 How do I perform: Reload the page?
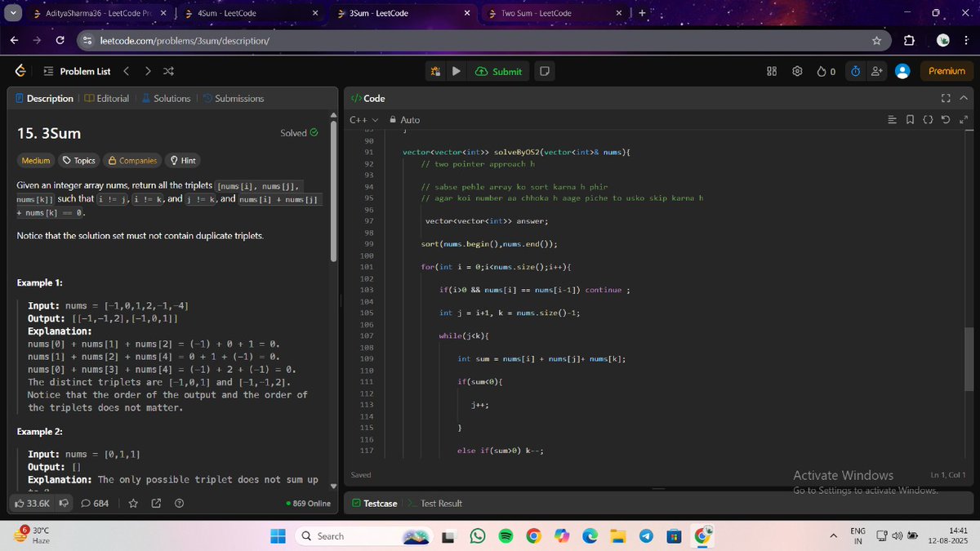(60, 41)
